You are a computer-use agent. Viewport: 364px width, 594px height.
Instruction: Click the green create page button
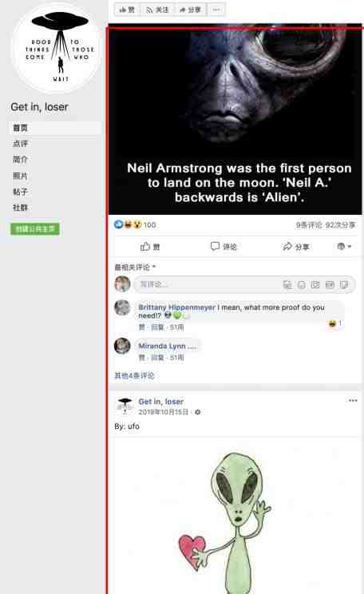coord(35,229)
